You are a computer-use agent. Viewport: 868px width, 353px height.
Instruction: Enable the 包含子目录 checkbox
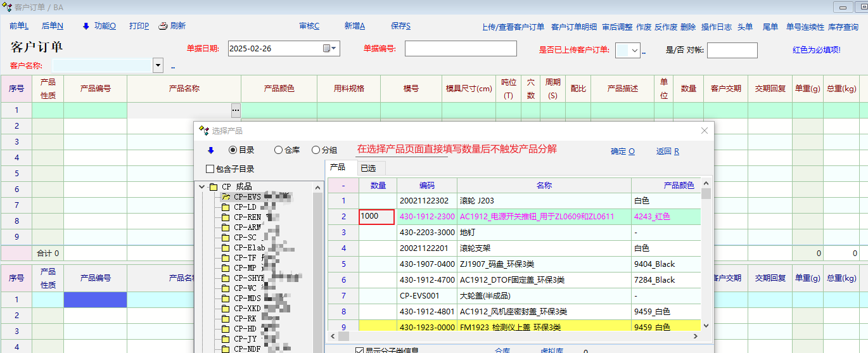coord(210,169)
